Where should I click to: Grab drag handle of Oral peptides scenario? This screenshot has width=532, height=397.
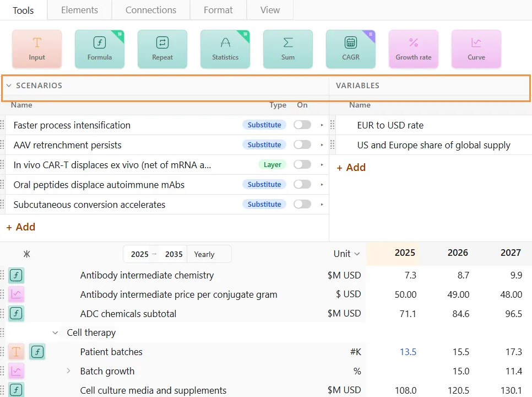coord(2,184)
